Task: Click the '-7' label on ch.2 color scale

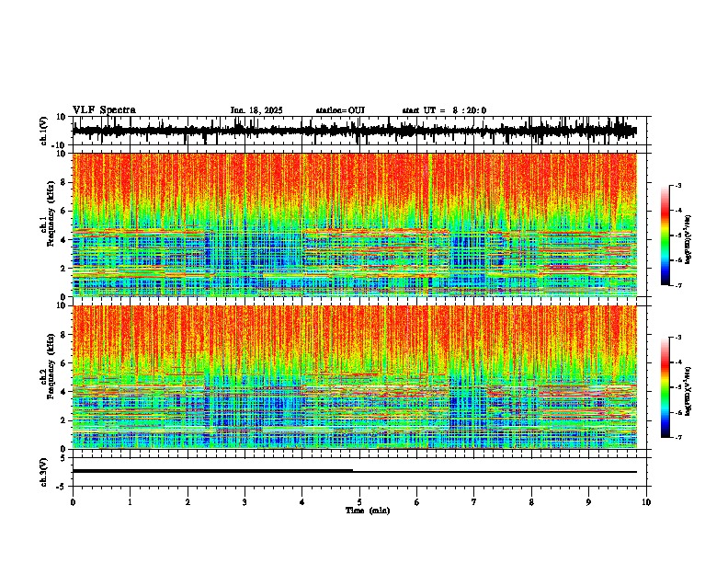Action: pos(677,438)
